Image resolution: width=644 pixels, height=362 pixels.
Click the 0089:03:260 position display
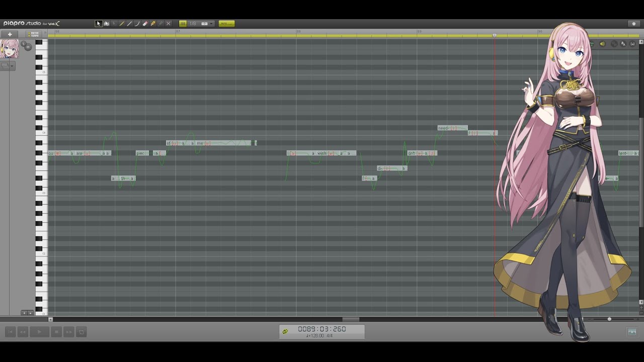pyautogui.click(x=322, y=329)
